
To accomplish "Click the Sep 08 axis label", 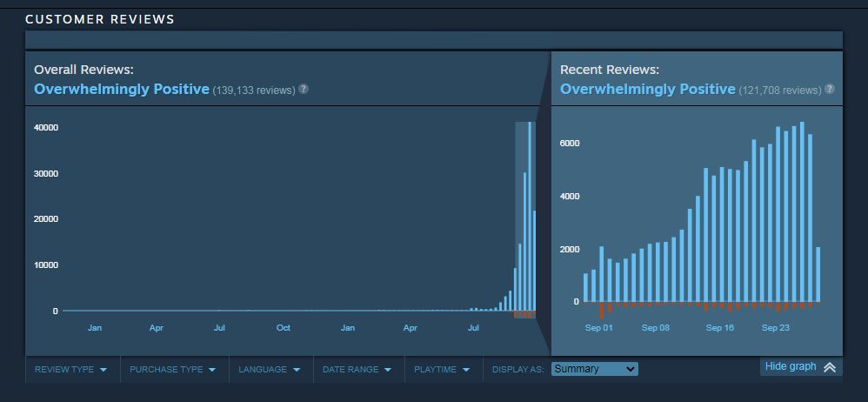I will [x=656, y=328].
